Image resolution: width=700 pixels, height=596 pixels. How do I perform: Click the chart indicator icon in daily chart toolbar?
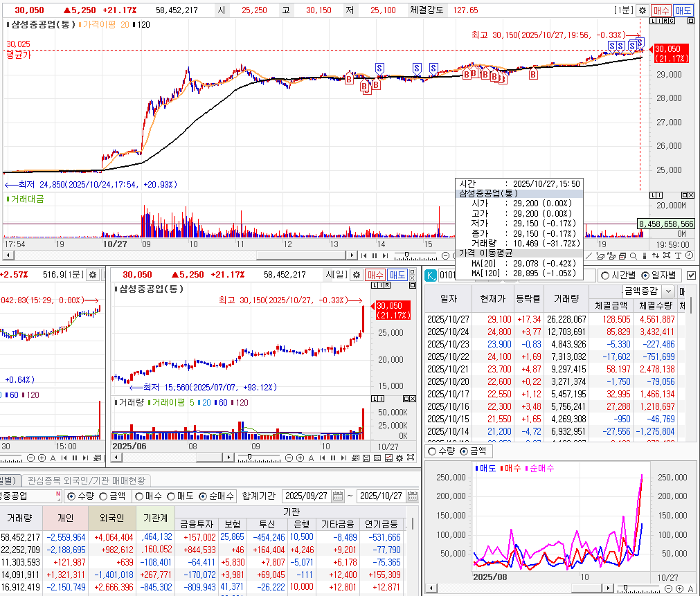click(388, 458)
